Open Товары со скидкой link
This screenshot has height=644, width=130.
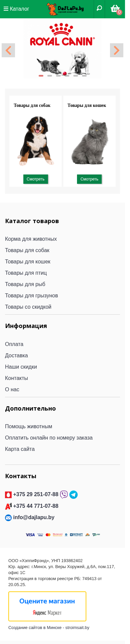pos(28,307)
